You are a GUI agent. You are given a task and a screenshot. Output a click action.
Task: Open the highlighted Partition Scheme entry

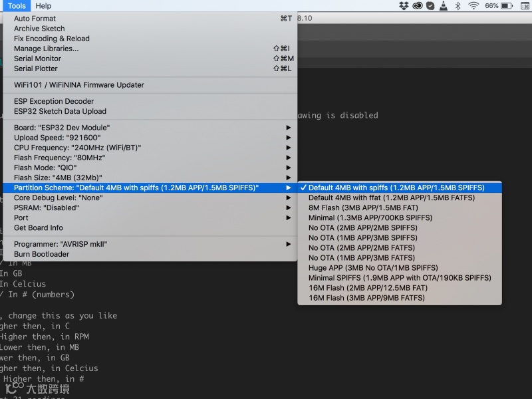pyautogui.click(x=150, y=188)
